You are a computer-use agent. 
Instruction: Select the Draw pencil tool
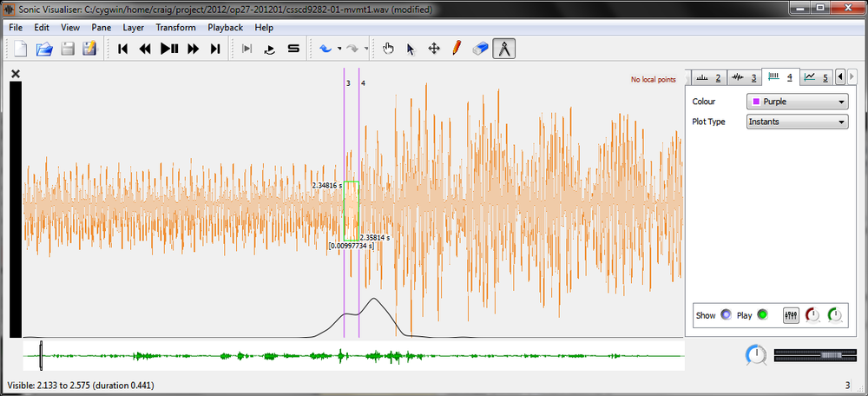[457, 49]
